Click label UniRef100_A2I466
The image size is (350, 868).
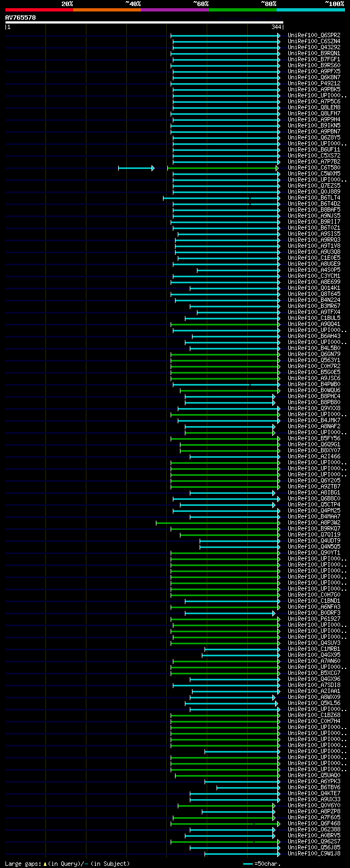[x=314, y=456]
